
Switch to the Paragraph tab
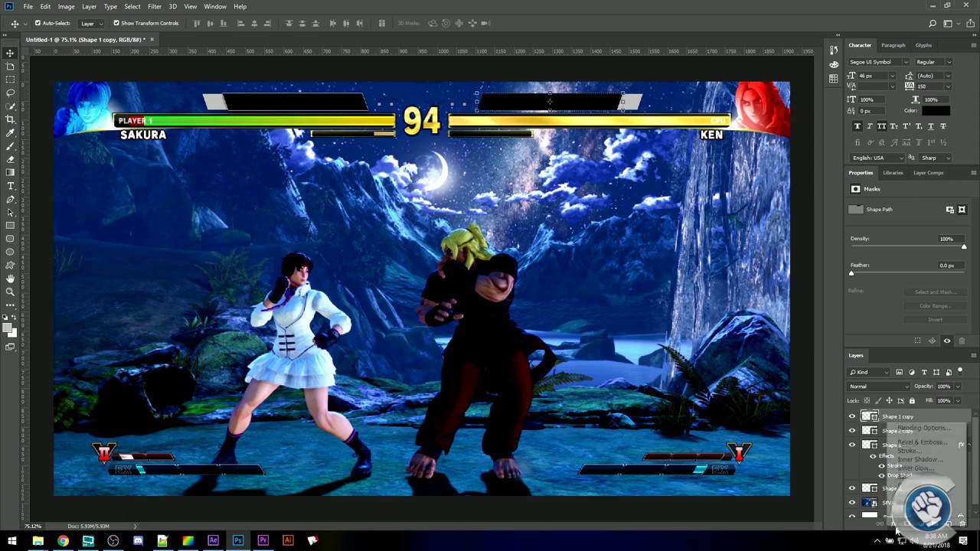click(x=893, y=45)
